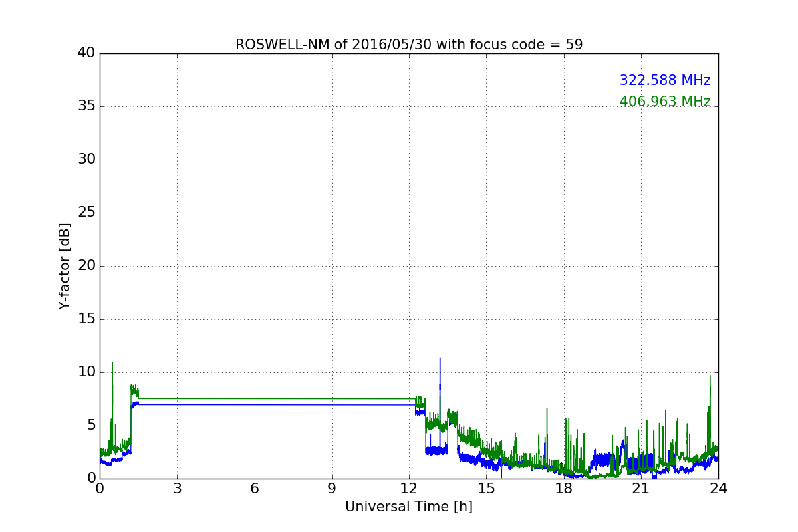
Task: Click the x-axis tick label 18
Action: [x=564, y=489]
